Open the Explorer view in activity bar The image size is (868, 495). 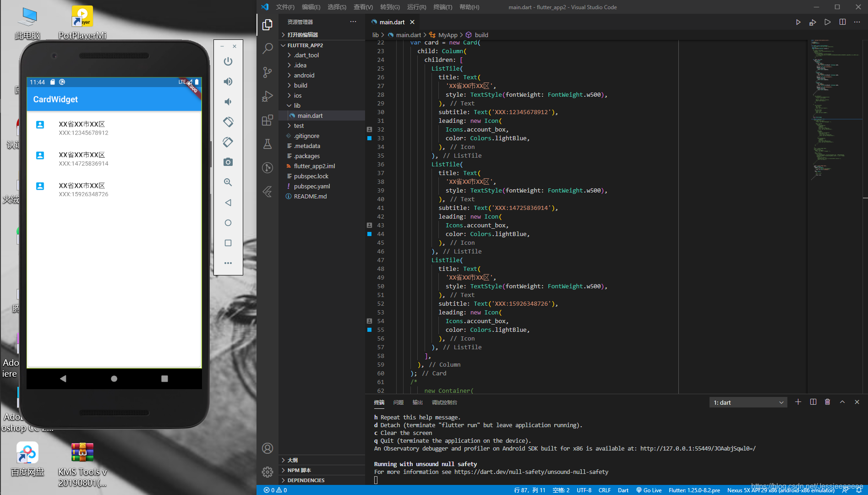point(267,25)
